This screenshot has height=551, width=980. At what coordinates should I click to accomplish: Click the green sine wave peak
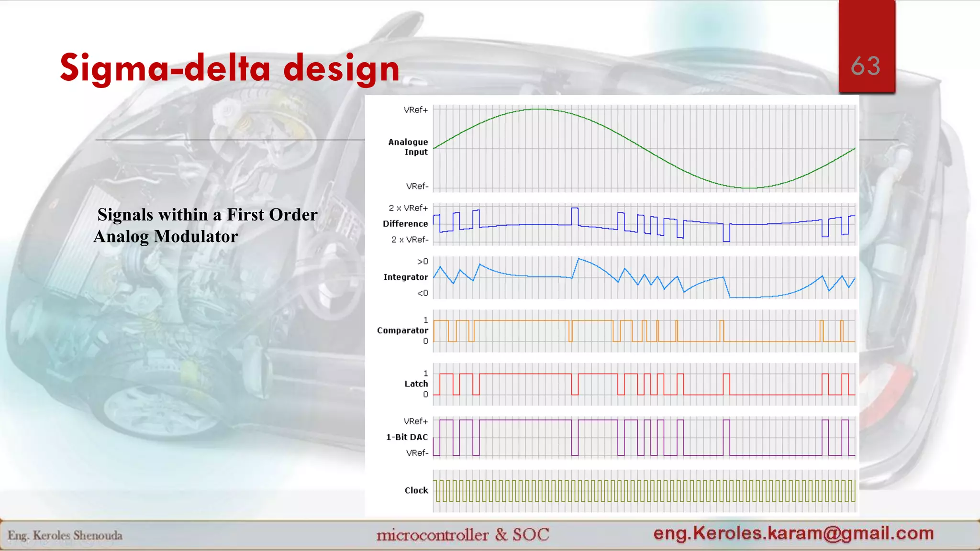538,110
